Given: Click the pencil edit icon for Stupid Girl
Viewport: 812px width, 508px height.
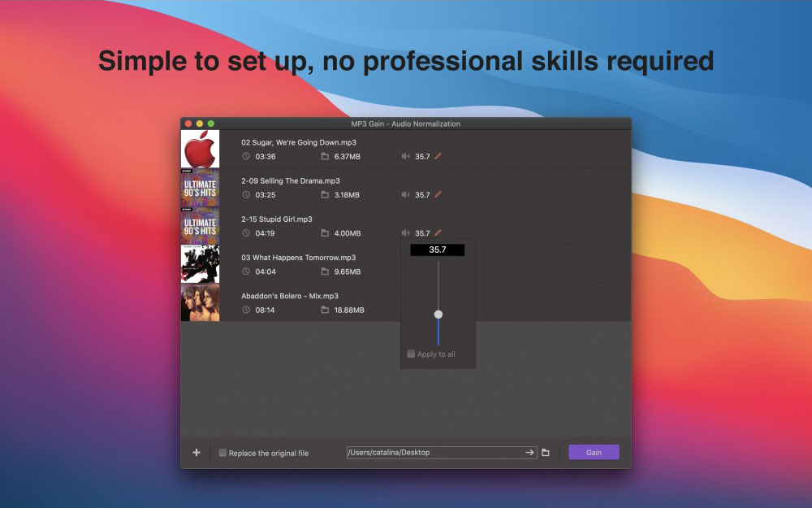Looking at the screenshot, I should tap(438, 232).
